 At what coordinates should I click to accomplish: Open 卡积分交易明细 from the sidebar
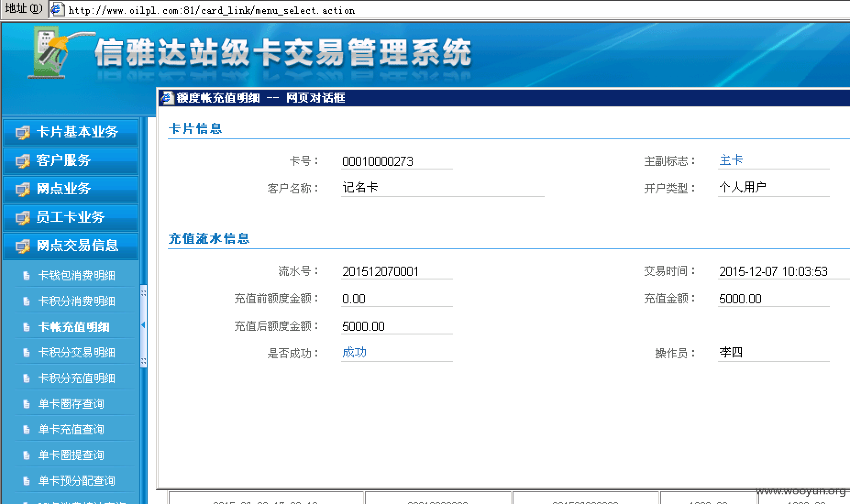(x=76, y=353)
